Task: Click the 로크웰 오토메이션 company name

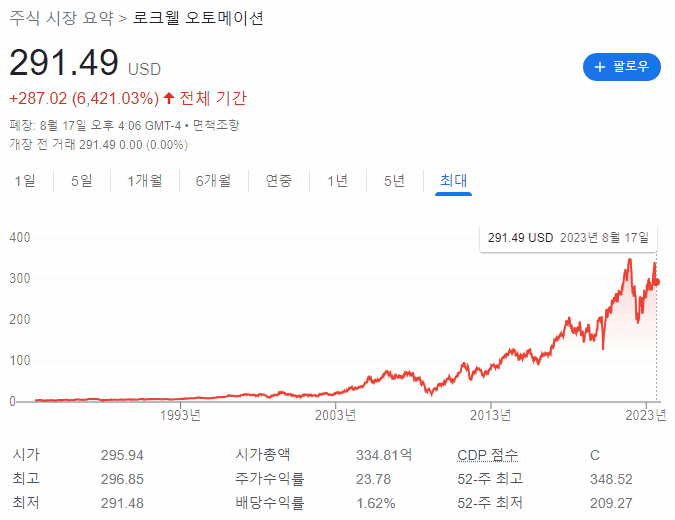Action: 198,18
